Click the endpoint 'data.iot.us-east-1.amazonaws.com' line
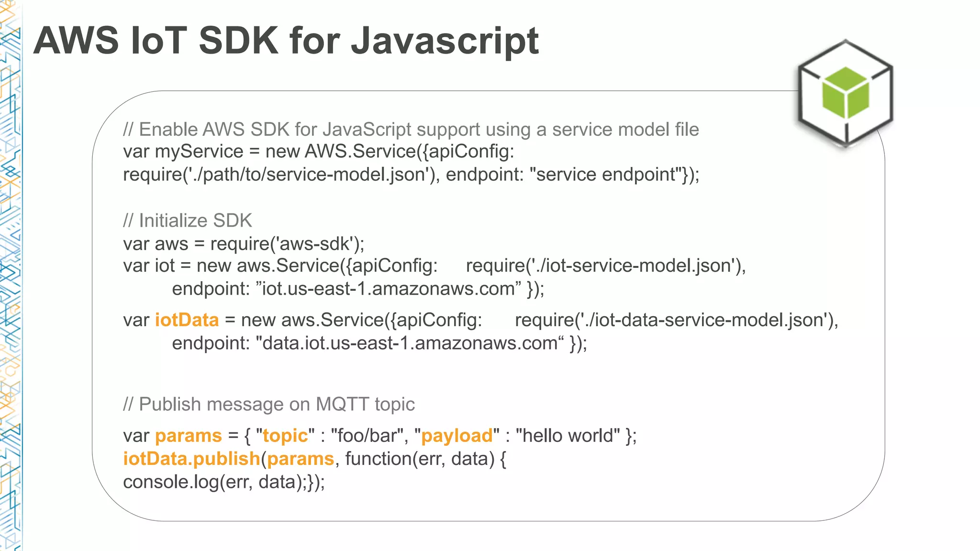Image resolution: width=980 pixels, height=551 pixels. [379, 343]
